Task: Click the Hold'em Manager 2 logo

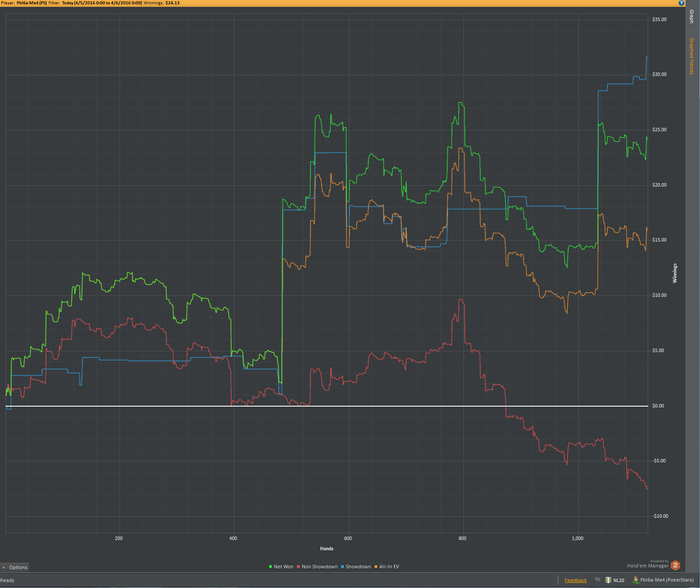Action: point(675,565)
